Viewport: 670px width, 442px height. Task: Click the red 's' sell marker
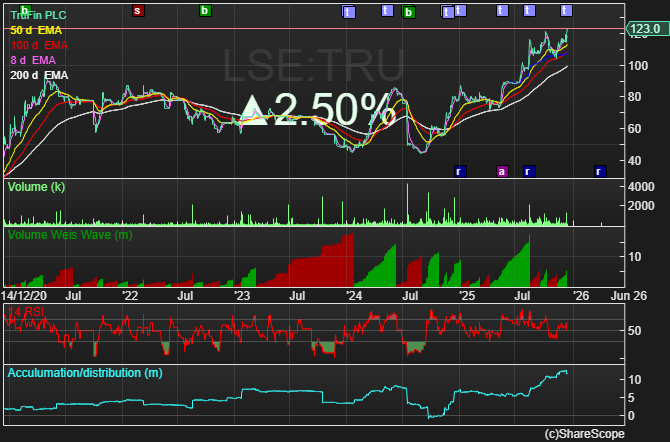[137, 11]
